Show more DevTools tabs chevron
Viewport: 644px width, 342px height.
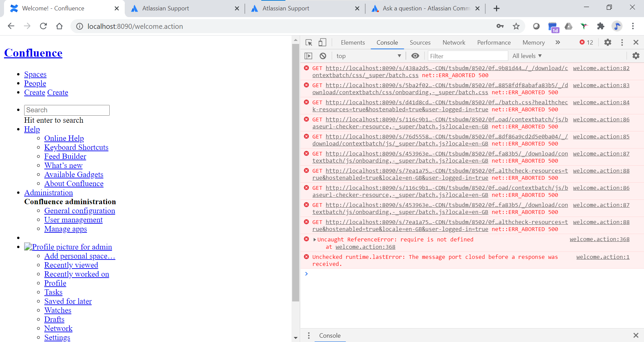coord(558,42)
